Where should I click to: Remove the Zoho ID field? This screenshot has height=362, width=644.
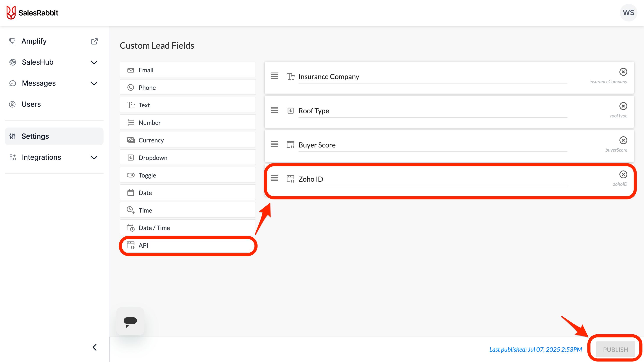[623, 174]
